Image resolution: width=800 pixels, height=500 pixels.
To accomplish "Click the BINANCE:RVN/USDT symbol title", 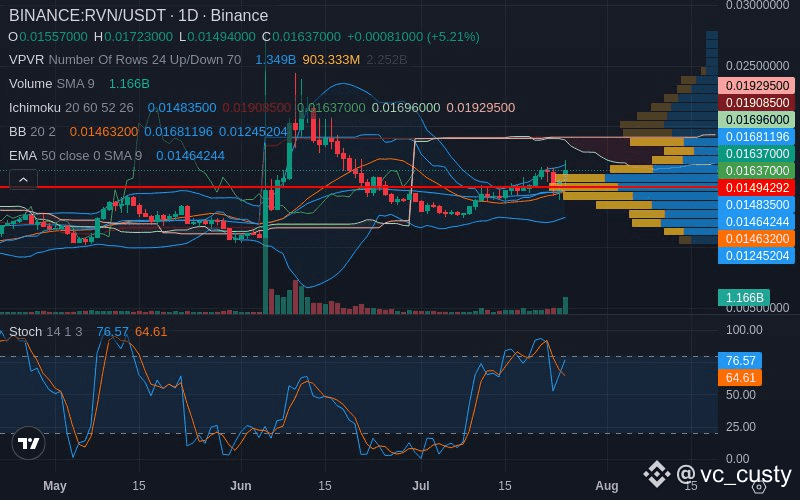I will [87, 15].
